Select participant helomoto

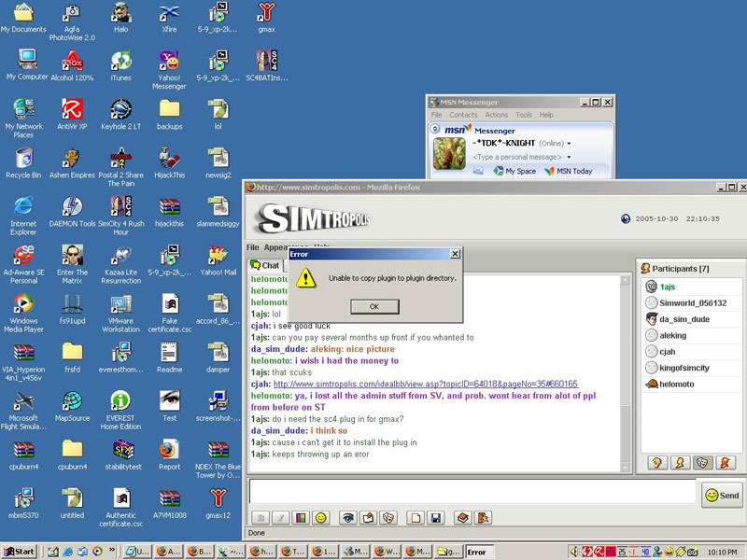pyautogui.click(x=692, y=384)
